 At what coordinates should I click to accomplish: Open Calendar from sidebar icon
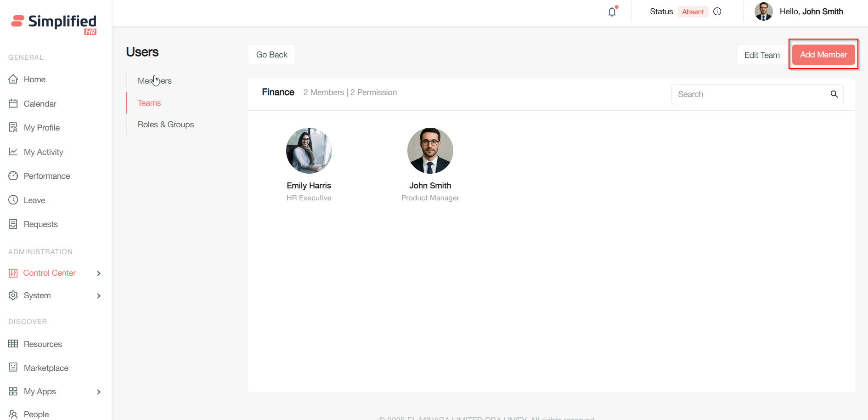[x=13, y=103]
